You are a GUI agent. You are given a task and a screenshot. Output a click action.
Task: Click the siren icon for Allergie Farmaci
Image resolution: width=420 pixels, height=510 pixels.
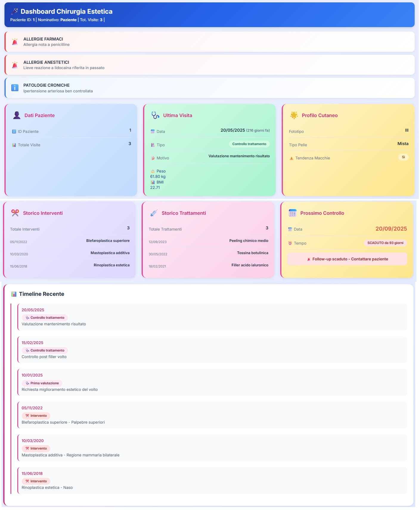pos(15,42)
